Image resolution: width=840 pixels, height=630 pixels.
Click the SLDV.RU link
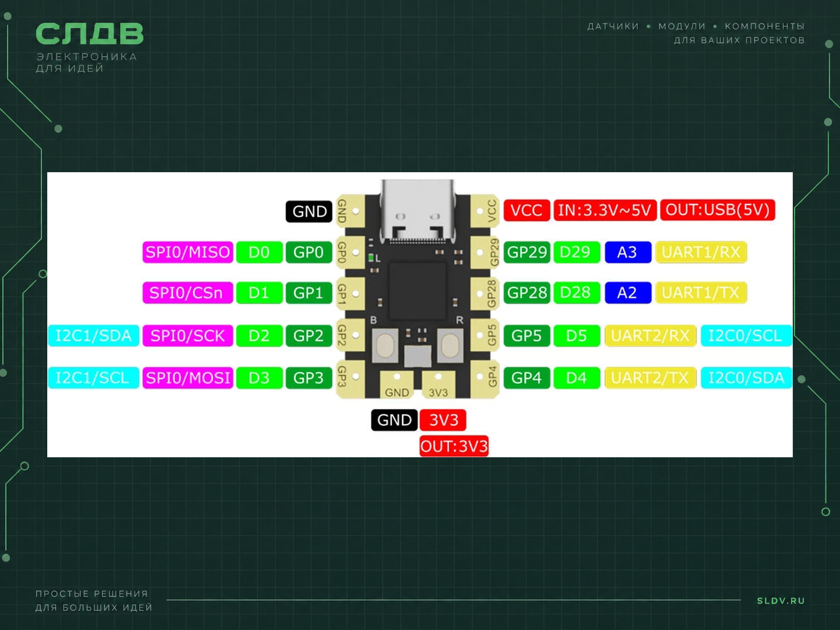[781, 601]
